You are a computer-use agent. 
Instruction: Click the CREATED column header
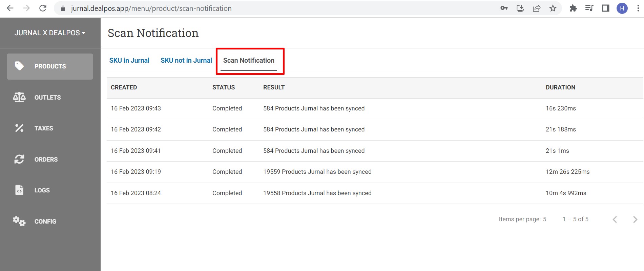[x=124, y=87]
